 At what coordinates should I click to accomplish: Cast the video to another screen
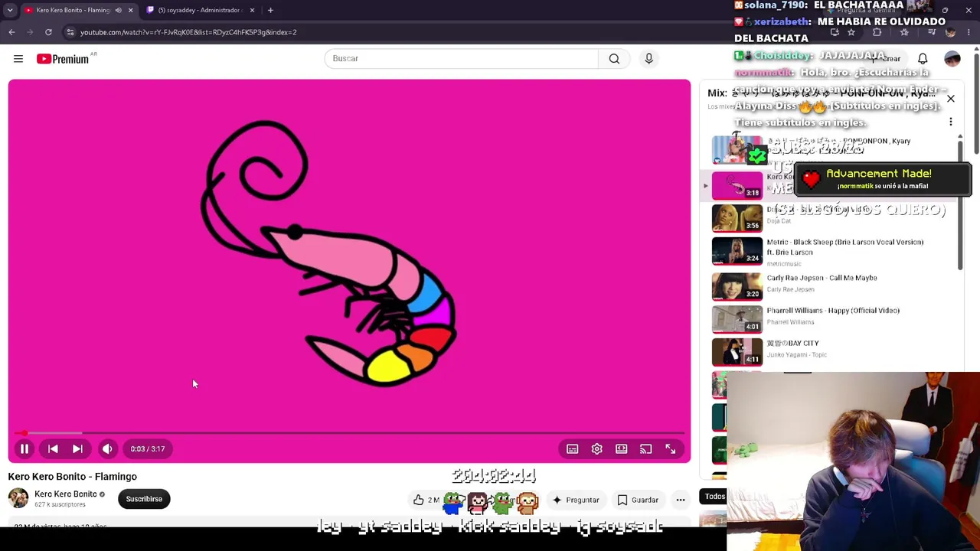[646, 449]
